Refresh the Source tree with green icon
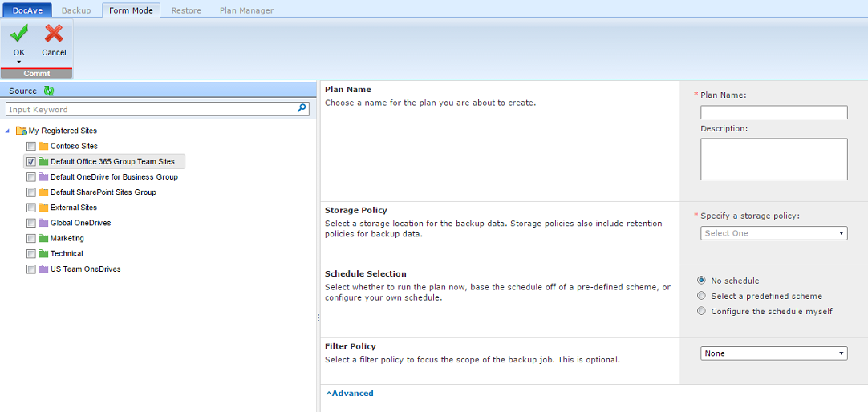This screenshot has height=412, width=868. pos(49,91)
